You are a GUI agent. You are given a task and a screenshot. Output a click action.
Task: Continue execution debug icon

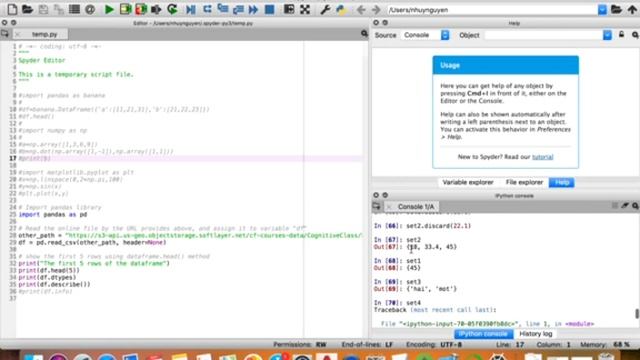coord(253,9)
